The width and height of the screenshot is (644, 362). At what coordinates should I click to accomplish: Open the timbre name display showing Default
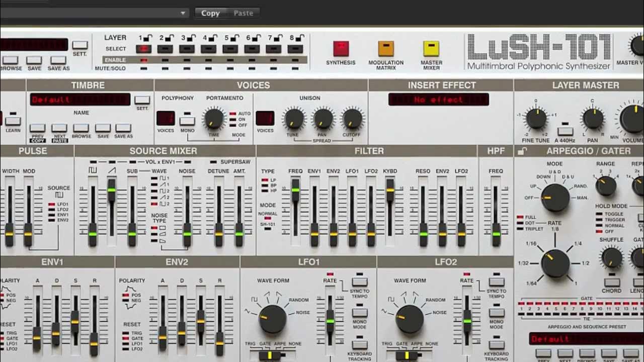[80, 100]
